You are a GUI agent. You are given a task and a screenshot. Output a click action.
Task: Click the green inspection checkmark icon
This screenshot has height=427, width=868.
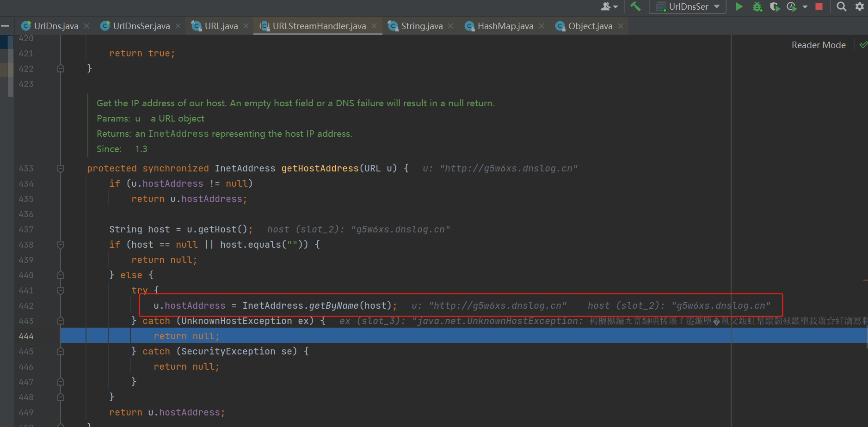863,45
